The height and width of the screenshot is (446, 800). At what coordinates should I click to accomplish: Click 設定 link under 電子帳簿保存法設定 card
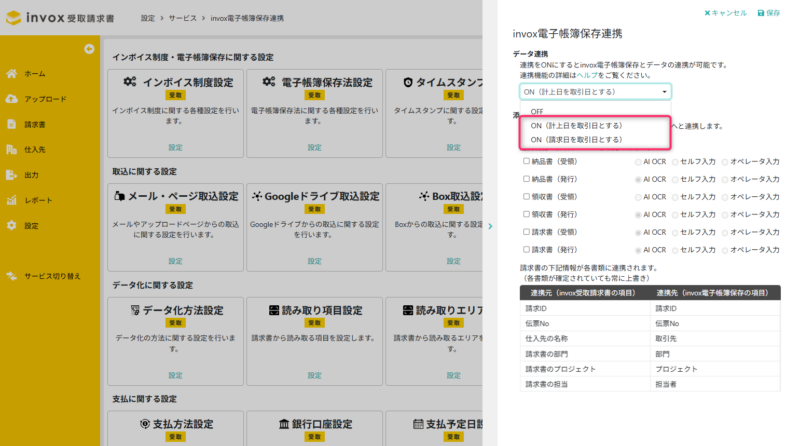pos(314,147)
